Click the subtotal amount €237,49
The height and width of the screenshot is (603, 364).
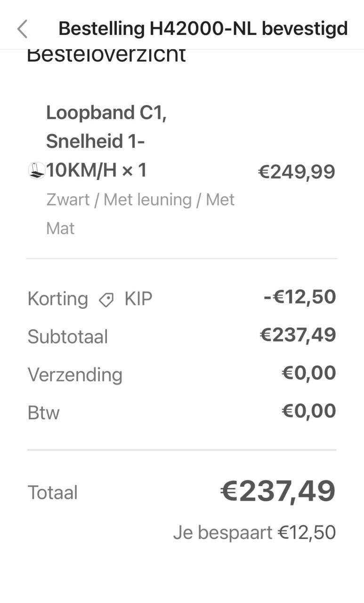(297, 334)
